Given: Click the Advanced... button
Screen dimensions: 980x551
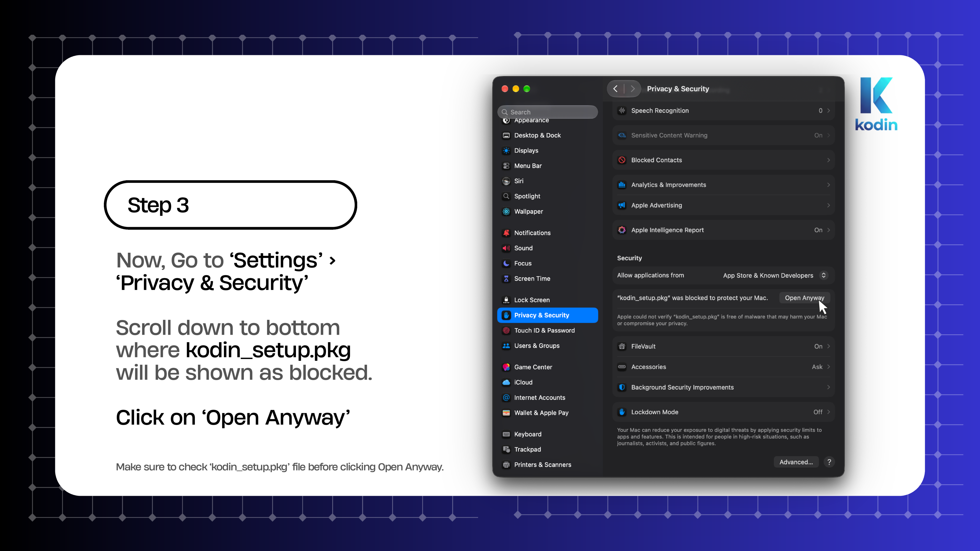Looking at the screenshot, I should pos(796,462).
